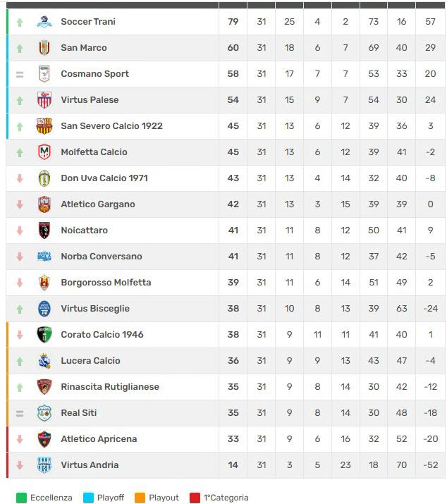Click the Soccer Trani club crest
Image resolution: width=447 pixels, height=504 pixels.
click(44, 22)
